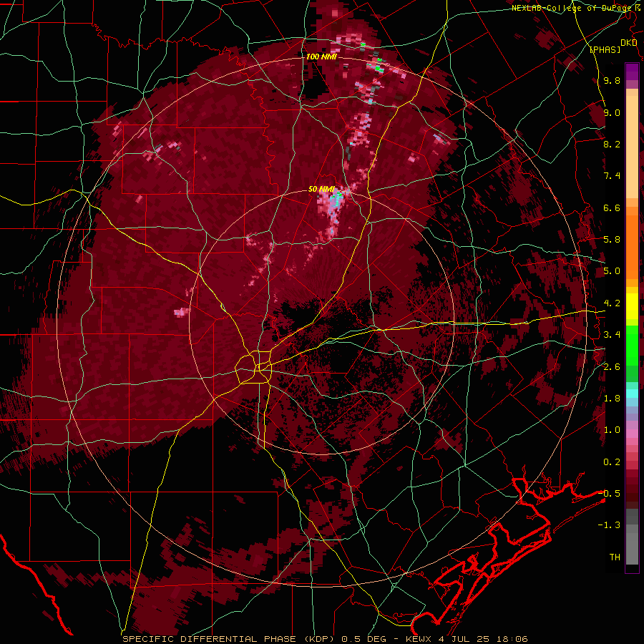The width and height of the screenshot is (644, 644).
Task: Click the '5.8' scale value
Action: [612, 240]
